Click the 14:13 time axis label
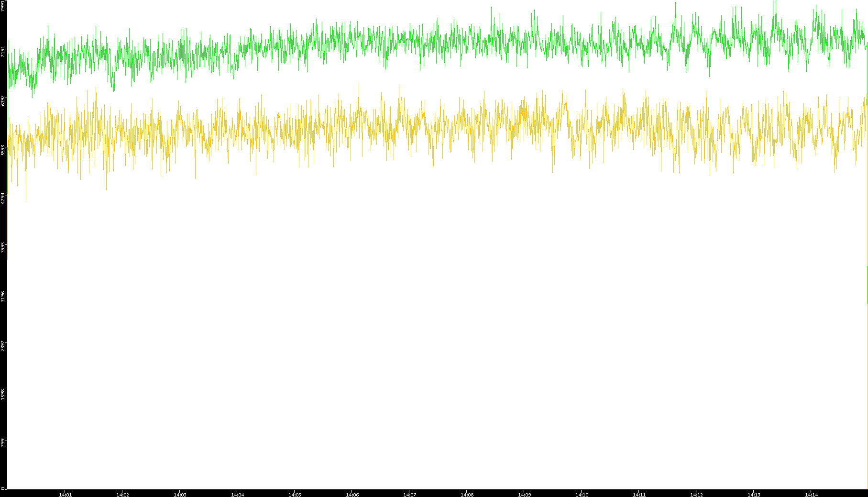Screen dimensions: 868x497 tap(754, 495)
